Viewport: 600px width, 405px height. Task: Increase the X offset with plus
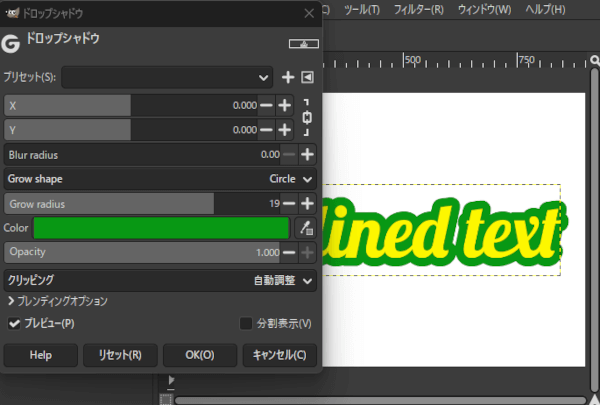[285, 105]
